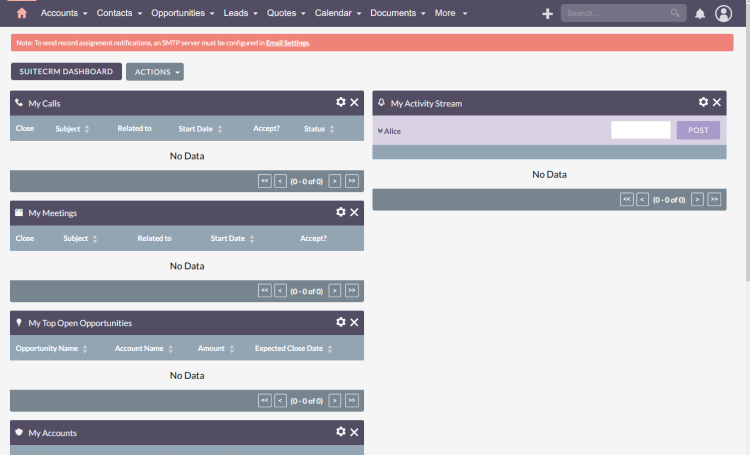Go to next page in Activity Stream
This screenshot has height=455, width=750.
pyautogui.click(x=697, y=200)
